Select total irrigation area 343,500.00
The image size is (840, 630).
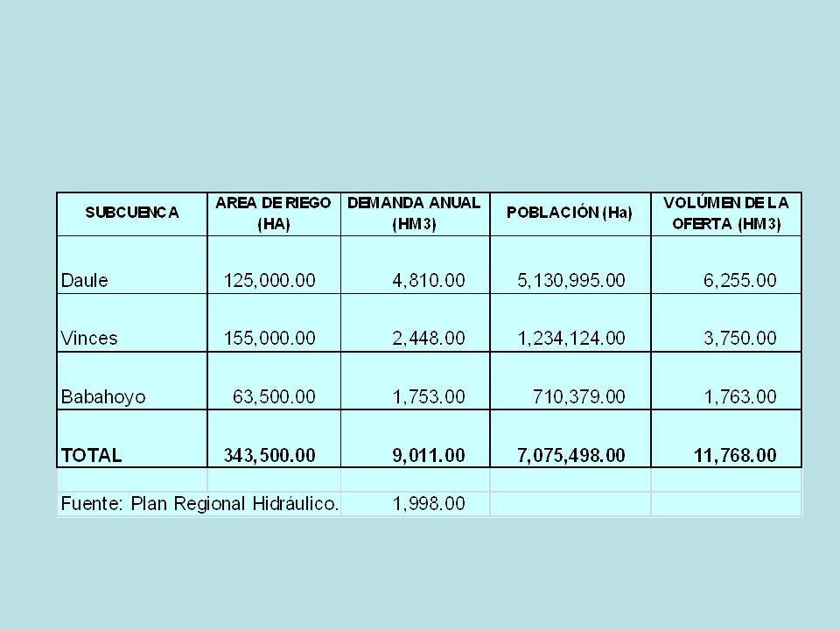click(x=269, y=455)
